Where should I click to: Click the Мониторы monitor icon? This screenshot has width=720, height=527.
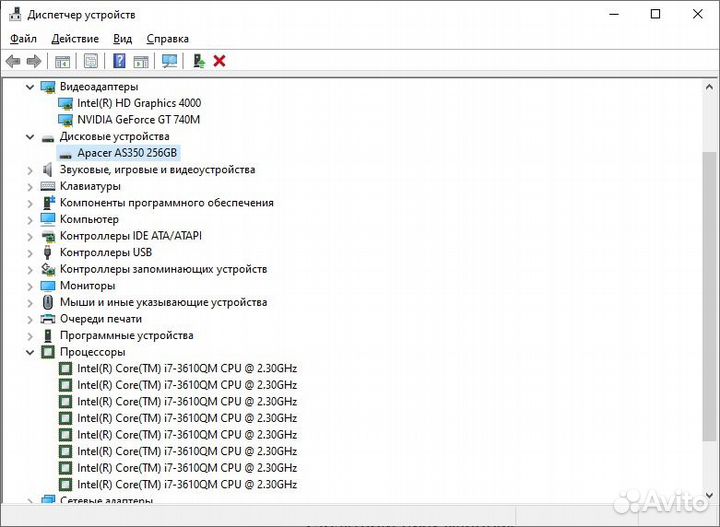[x=48, y=286]
